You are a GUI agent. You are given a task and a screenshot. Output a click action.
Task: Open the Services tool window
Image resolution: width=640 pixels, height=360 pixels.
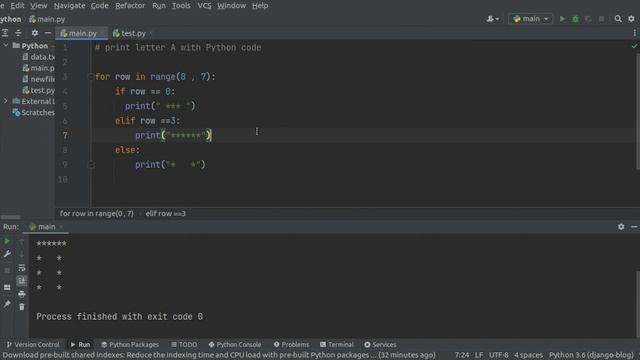pos(380,344)
